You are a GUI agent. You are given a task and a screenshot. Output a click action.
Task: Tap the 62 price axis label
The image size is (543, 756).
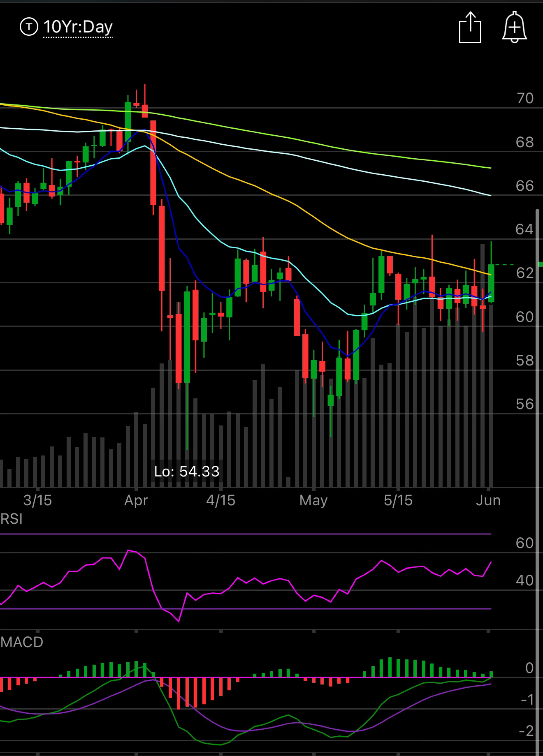pyautogui.click(x=525, y=273)
